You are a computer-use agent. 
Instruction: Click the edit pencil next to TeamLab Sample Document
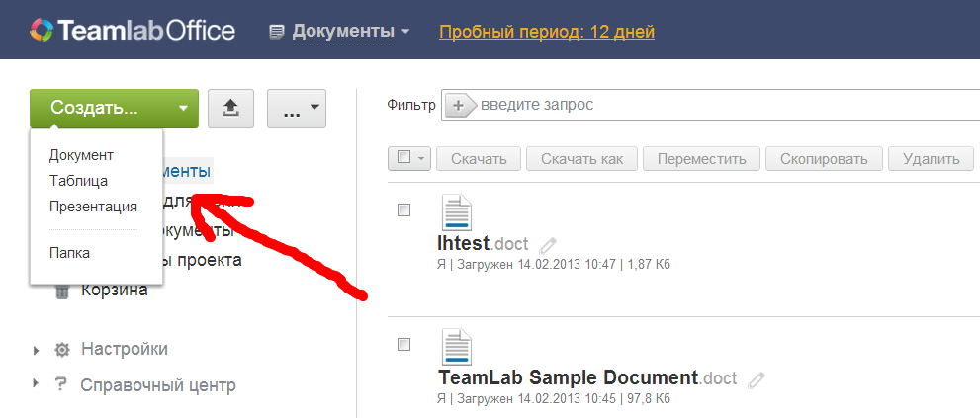pos(757,379)
